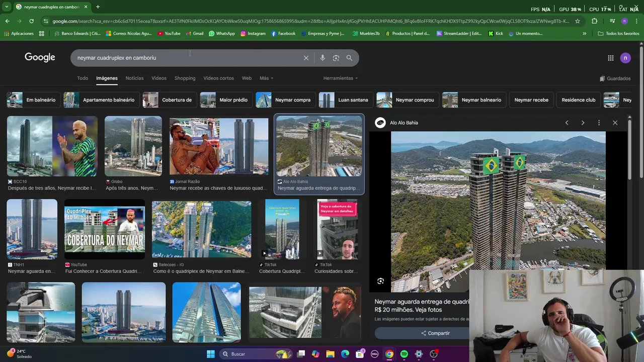Select the Residence club filter chip

[x=578, y=100]
